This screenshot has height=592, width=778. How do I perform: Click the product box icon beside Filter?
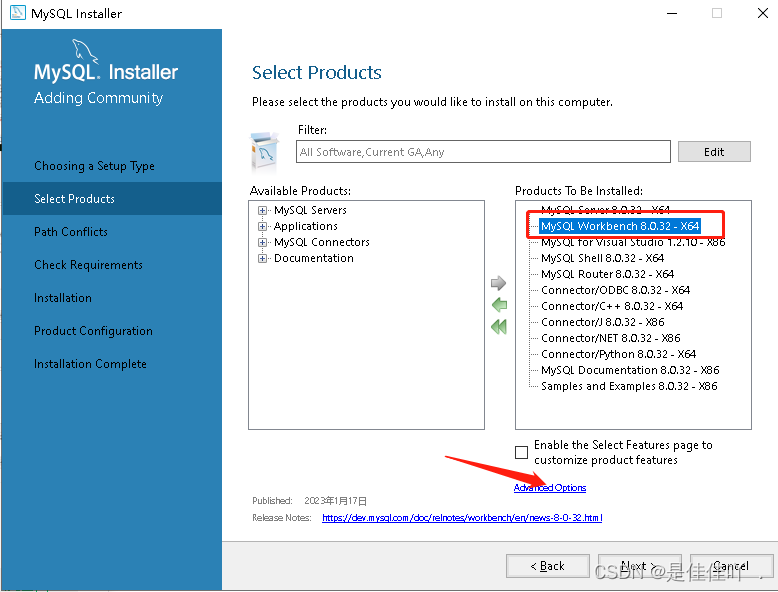click(x=264, y=151)
